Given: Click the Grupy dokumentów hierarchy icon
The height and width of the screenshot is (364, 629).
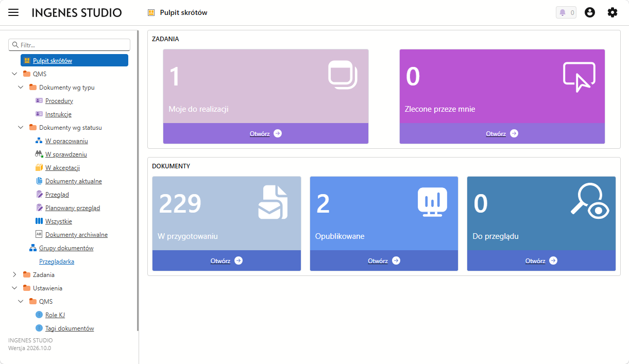Looking at the screenshot, I should 33,248.
